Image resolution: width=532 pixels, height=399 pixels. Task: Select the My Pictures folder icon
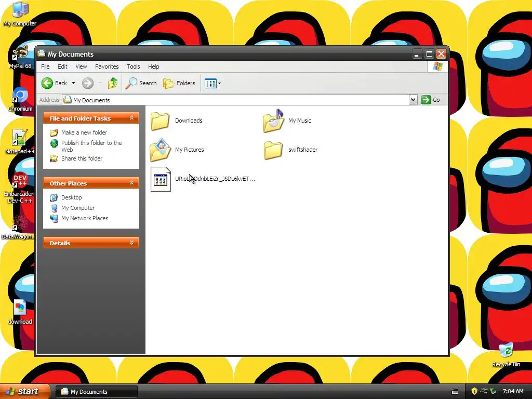click(160, 150)
